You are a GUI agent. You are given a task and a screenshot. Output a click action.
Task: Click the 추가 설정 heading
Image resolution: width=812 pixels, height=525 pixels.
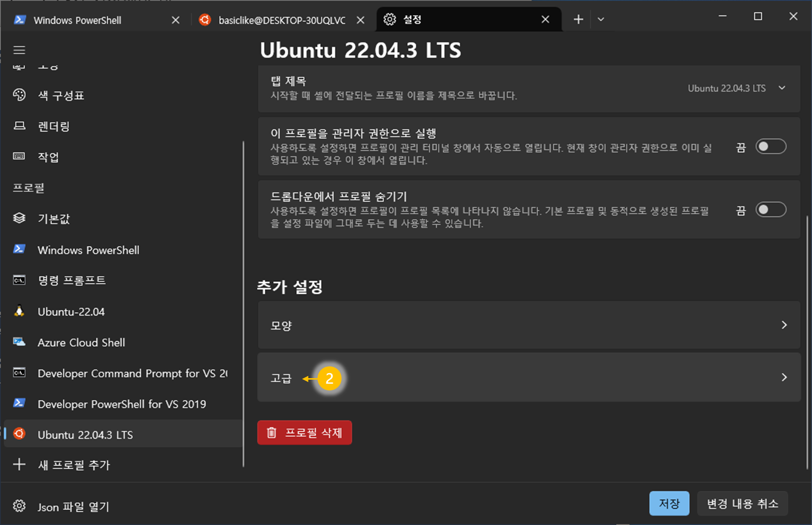pos(290,287)
